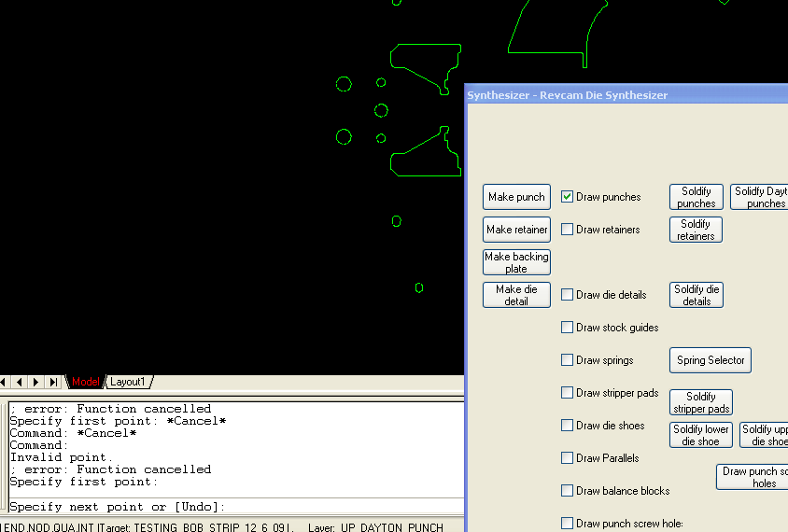Click the Soldify die details button
Viewport: 788px width, 532px height.
pos(697,295)
